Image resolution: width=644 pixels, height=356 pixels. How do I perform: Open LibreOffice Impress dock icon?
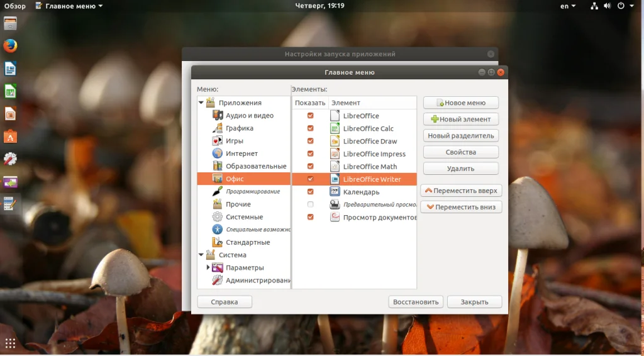pyautogui.click(x=10, y=113)
